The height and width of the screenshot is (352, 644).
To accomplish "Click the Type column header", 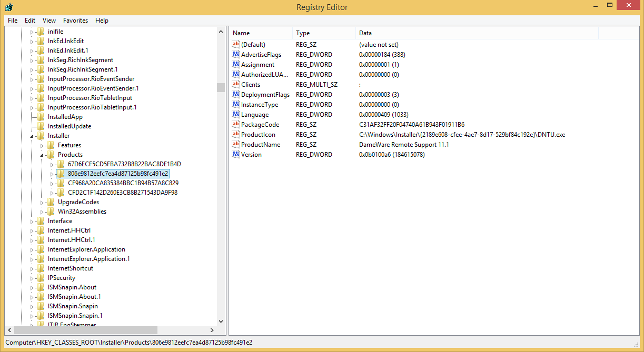I will click(322, 33).
